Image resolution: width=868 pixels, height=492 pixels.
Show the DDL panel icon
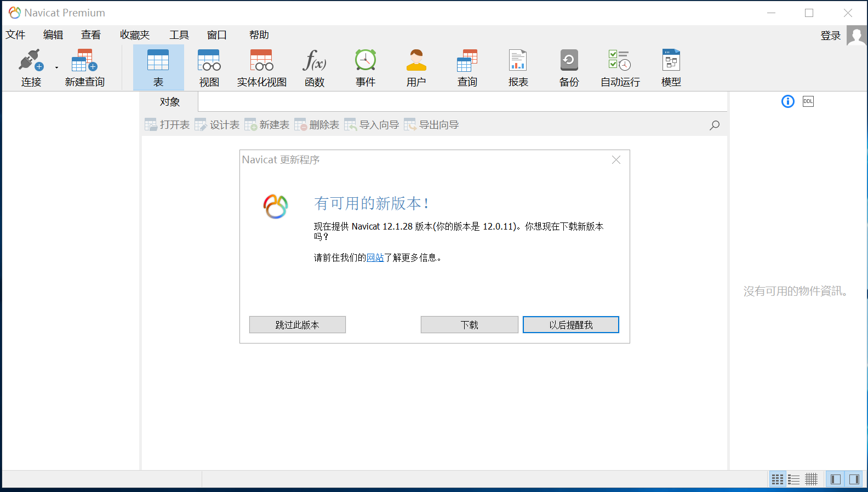(x=808, y=101)
